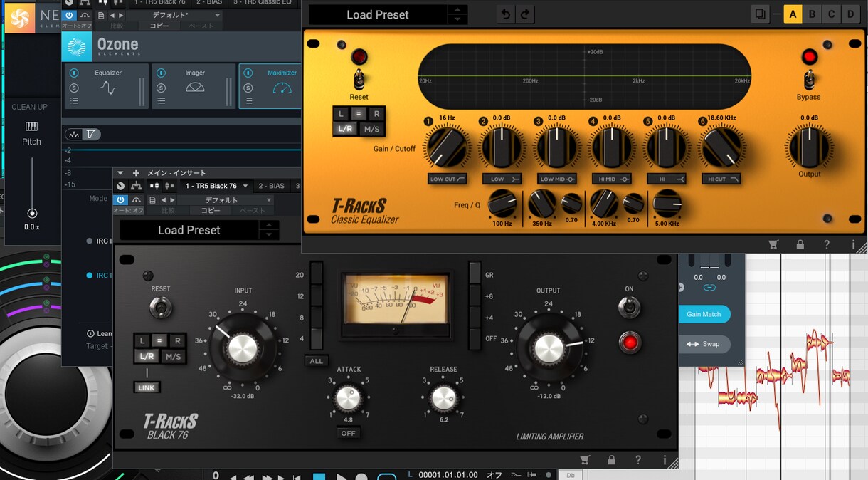Click the A/B copy icon beside slot A
The width and height of the screenshot is (868, 480).
pyautogui.click(x=760, y=14)
